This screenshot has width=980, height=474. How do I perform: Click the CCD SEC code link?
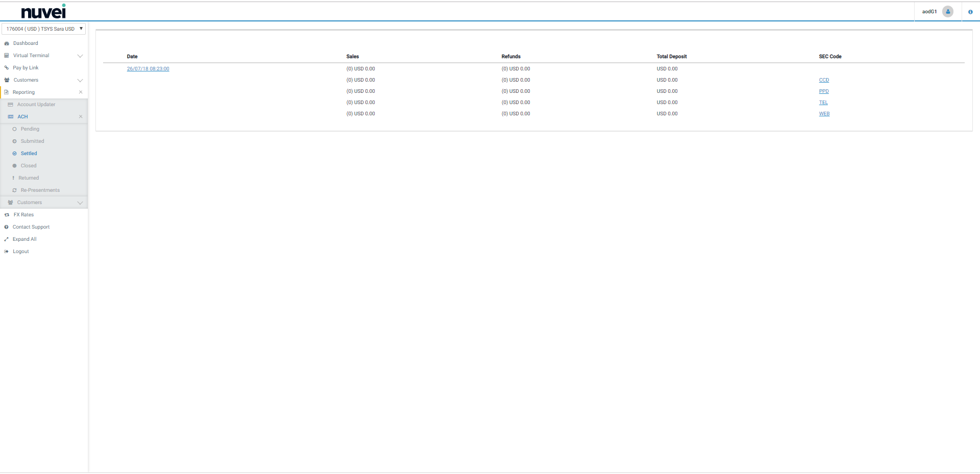824,80
